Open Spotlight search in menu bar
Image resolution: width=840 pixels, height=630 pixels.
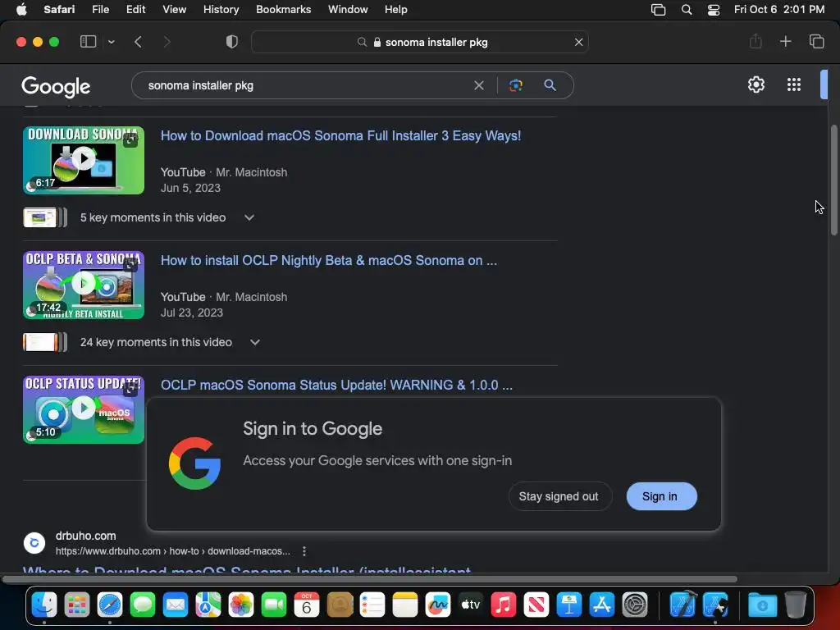tap(687, 10)
